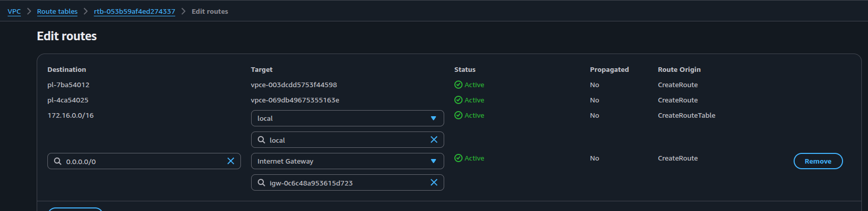Clear the igw-0c6c48a953615d723 target value

(434, 182)
